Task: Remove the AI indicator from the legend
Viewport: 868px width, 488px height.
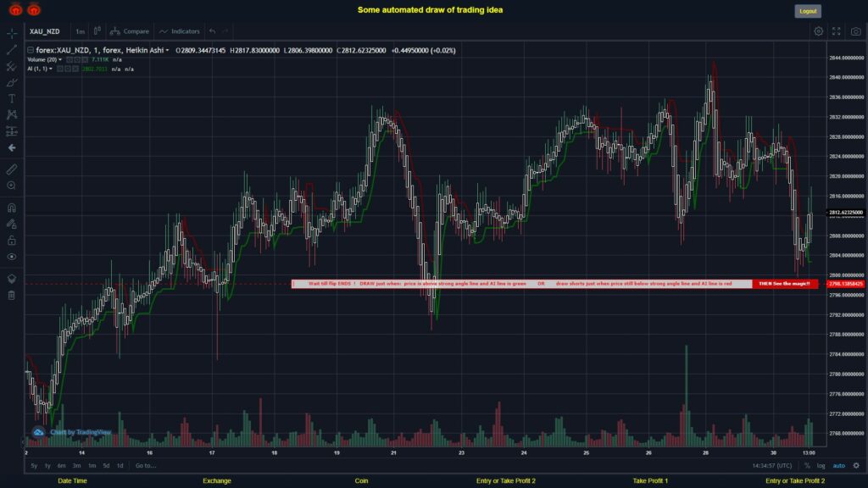Action: 75,69
